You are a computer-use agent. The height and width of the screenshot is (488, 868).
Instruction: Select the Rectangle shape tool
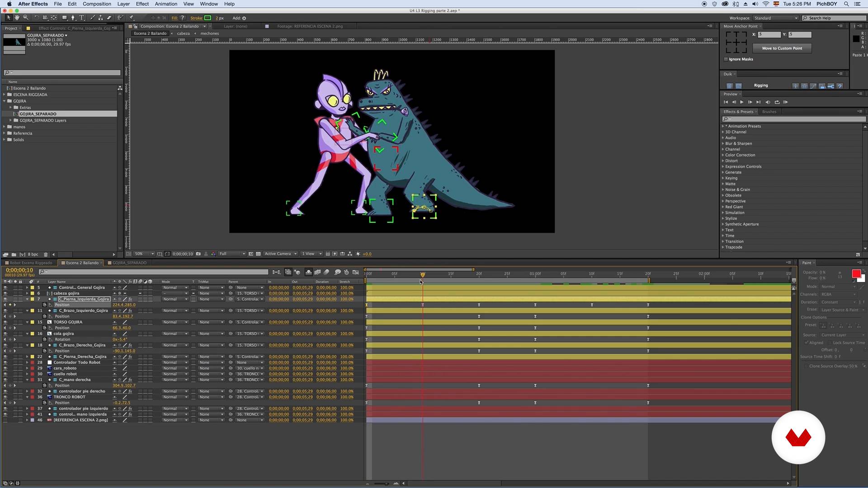(65, 18)
